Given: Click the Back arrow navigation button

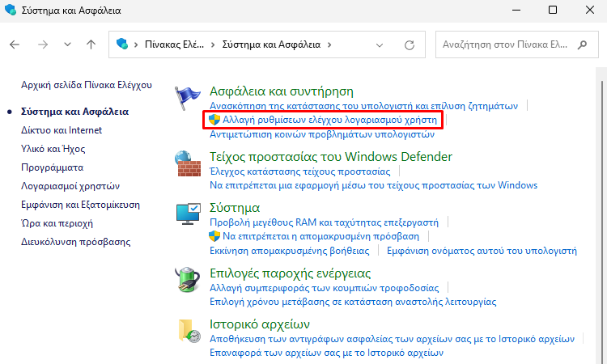Looking at the screenshot, I should click(15, 44).
